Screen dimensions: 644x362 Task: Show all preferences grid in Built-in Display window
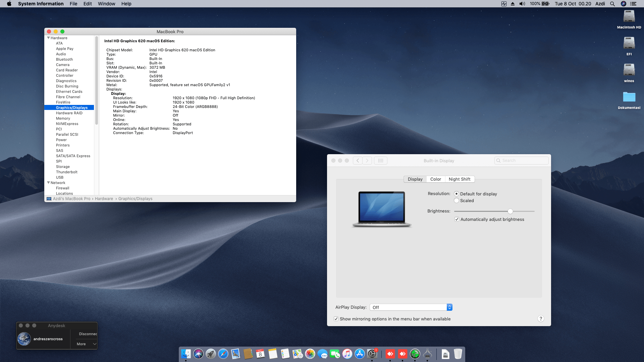pyautogui.click(x=381, y=161)
